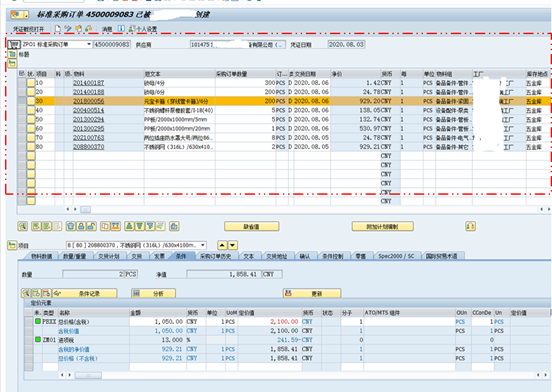Click the other purchase order icon

click(x=78, y=29)
